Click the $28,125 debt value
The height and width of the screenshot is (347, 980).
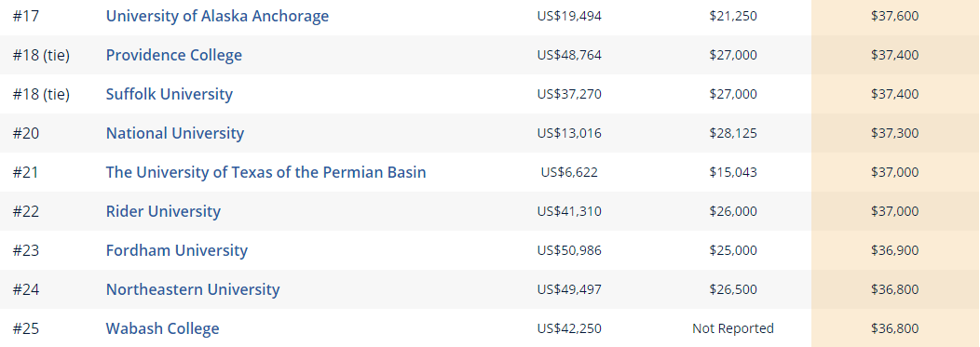pyautogui.click(x=733, y=133)
